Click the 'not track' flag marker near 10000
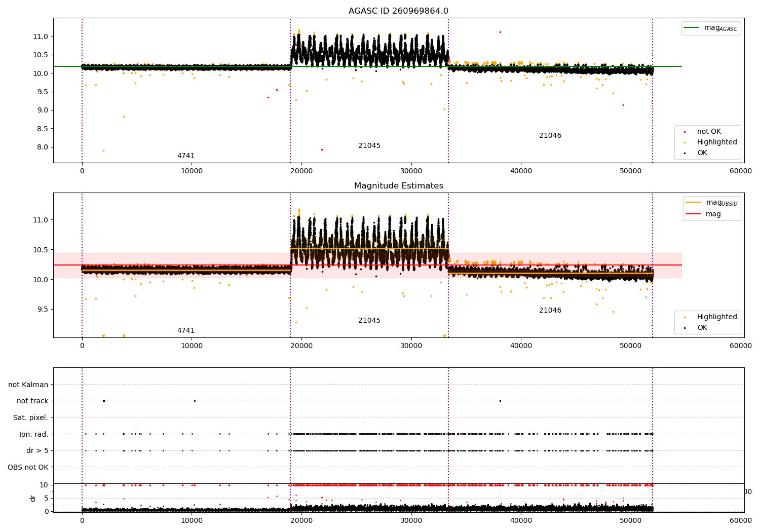The height and width of the screenshot is (532, 760). [195, 401]
